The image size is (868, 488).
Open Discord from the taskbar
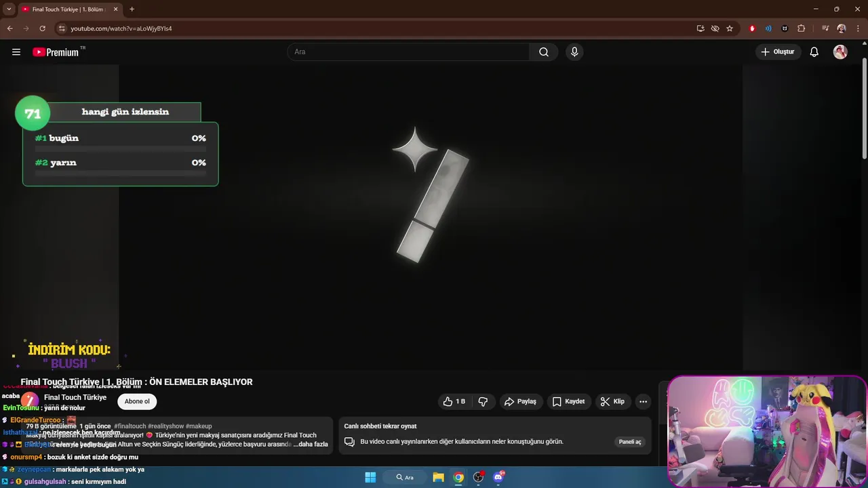(x=499, y=477)
